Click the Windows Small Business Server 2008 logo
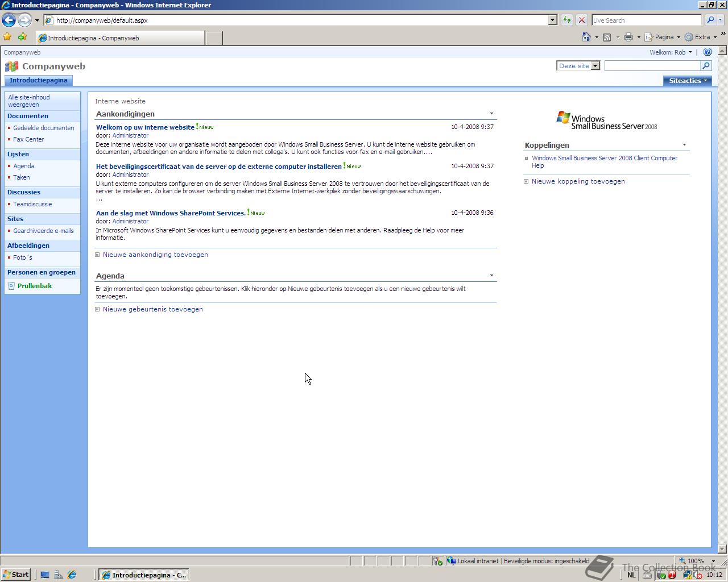 pyautogui.click(x=606, y=120)
